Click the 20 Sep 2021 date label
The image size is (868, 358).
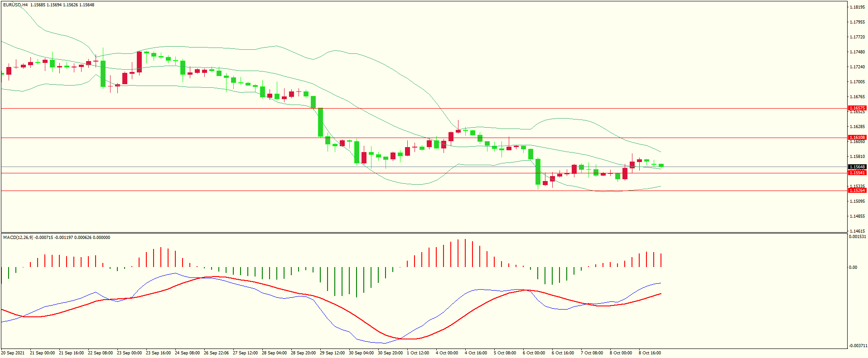coord(13,353)
